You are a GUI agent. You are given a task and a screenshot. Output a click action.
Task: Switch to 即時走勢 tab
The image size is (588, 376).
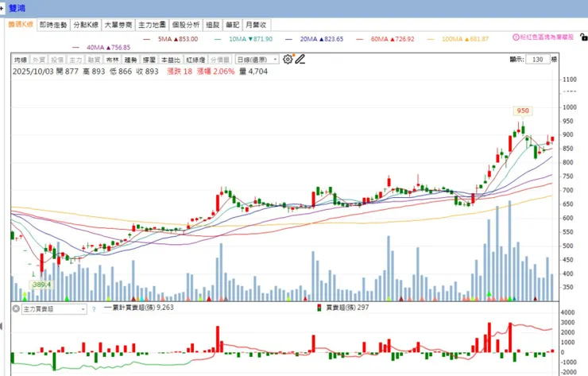click(x=53, y=25)
